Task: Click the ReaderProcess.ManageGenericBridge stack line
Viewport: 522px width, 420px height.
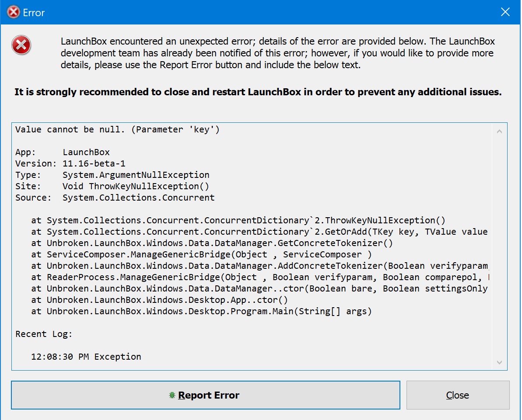Action: coord(260,277)
